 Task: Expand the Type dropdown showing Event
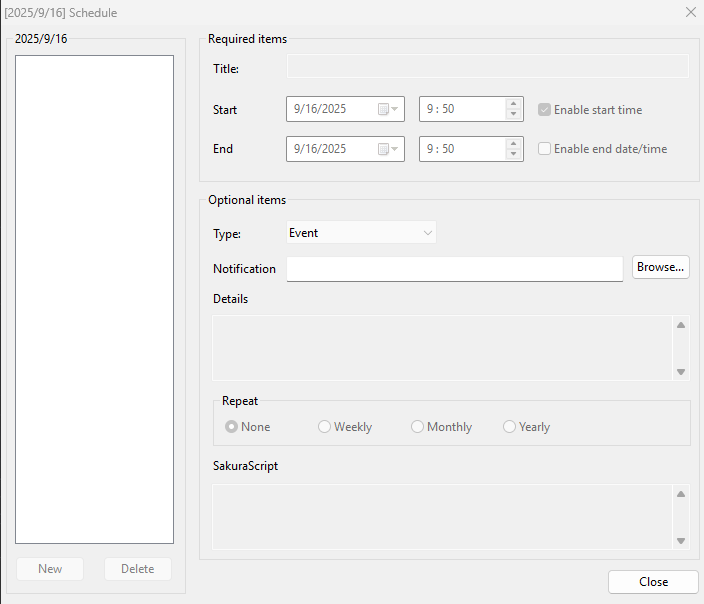click(361, 233)
